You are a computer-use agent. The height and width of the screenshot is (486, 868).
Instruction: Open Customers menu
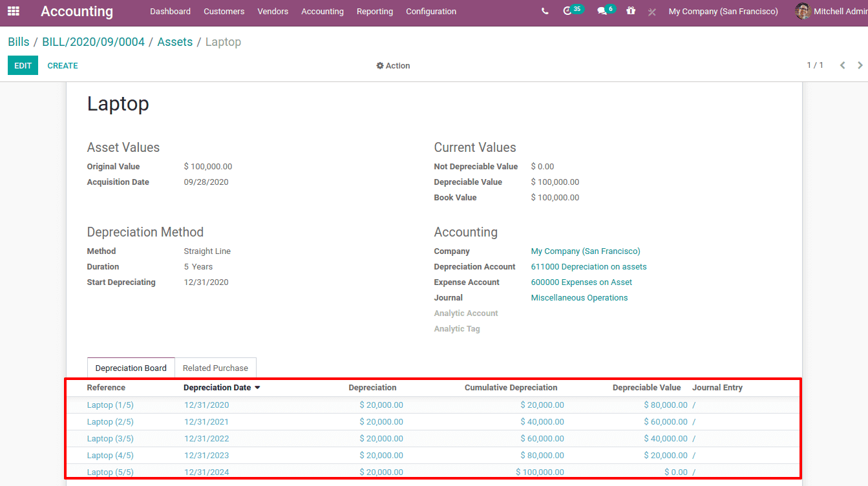coord(224,12)
